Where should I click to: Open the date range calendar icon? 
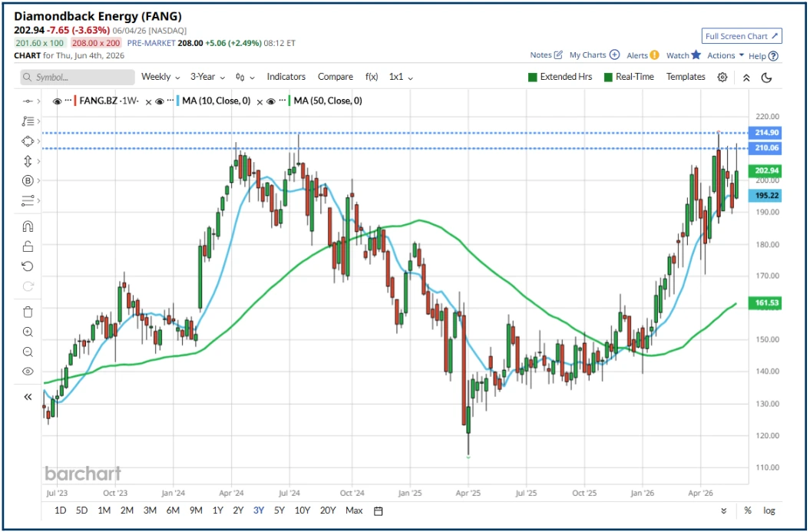[379, 511]
